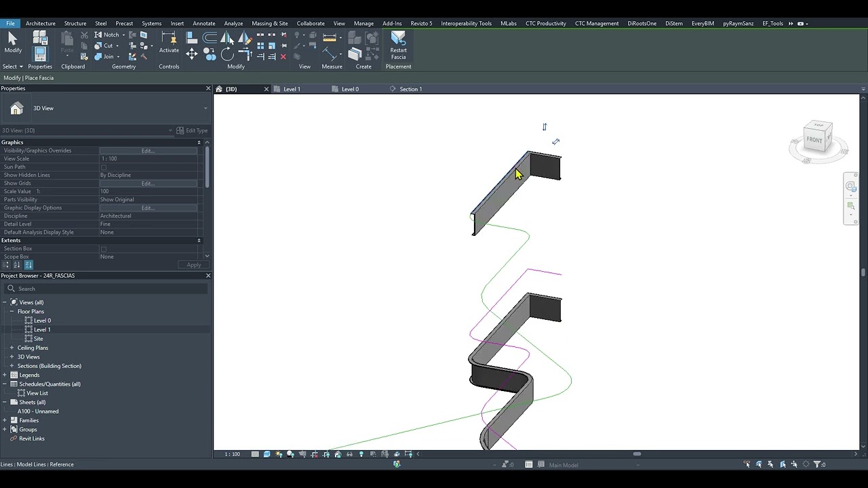Open the Type Properties icon
868x488 pixels.
(x=41, y=37)
